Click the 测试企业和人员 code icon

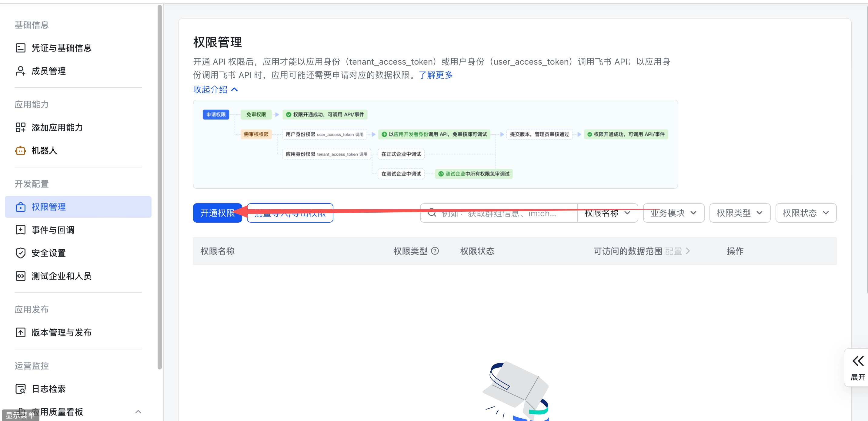click(21, 276)
